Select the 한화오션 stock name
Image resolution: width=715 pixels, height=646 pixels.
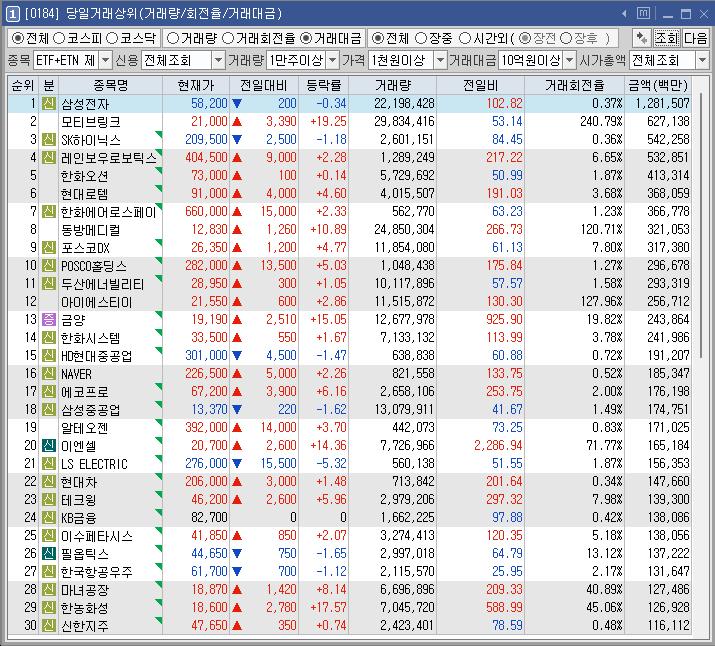(x=84, y=176)
